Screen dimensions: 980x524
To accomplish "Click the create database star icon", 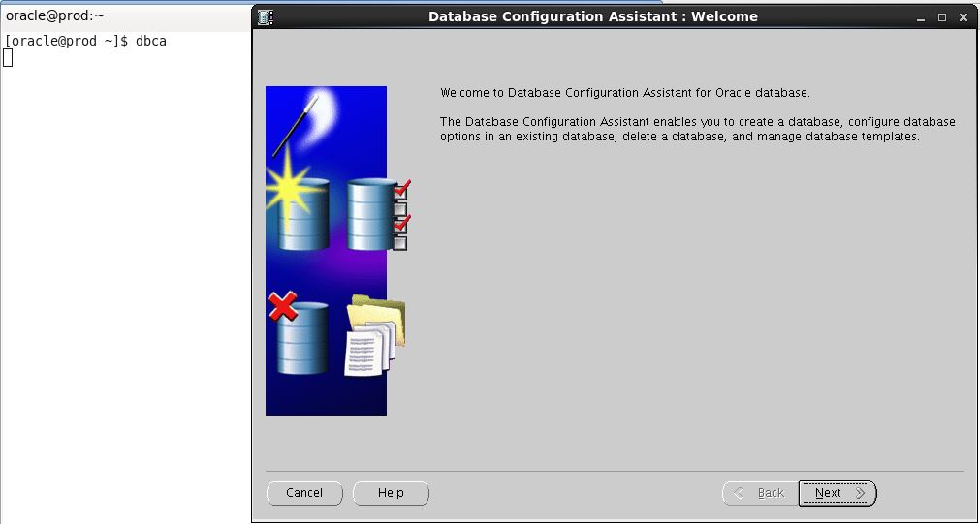I will [x=299, y=200].
